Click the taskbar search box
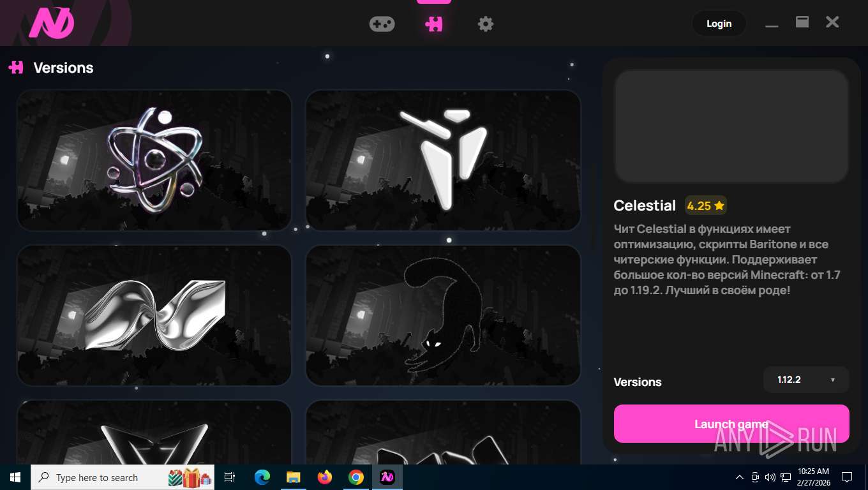 [x=123, y=477]
